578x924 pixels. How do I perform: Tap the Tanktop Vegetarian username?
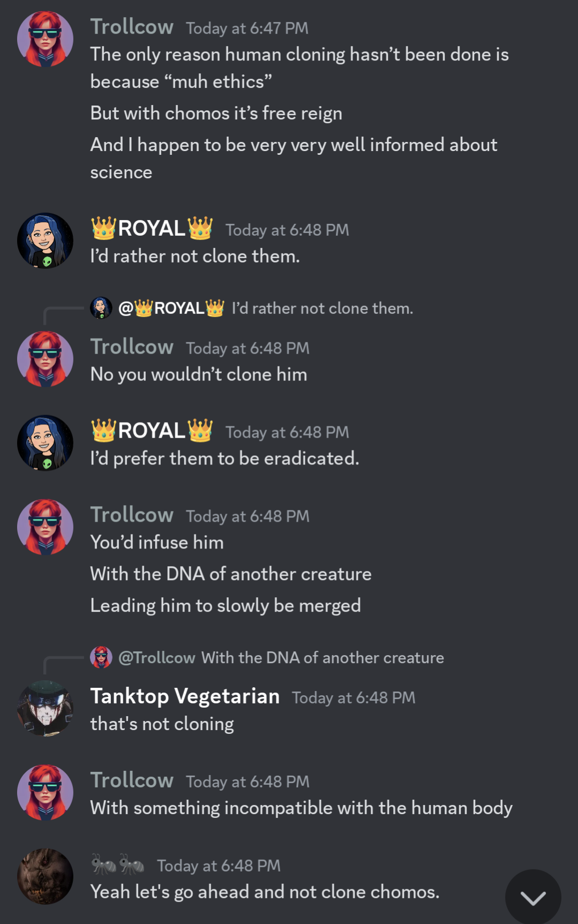[185, 696]
